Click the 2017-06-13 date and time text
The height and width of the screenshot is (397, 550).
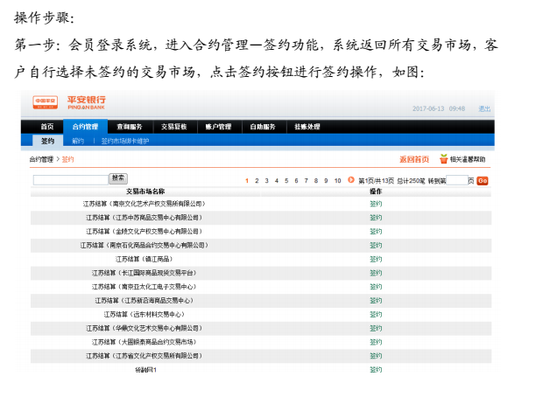[x=438, y=109]
